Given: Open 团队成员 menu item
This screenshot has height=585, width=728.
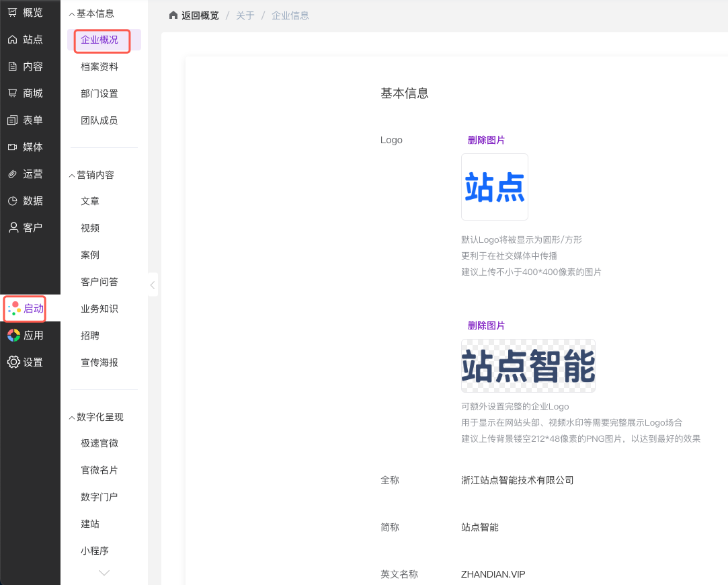Looking at the screenshot, I should point(99,120).
